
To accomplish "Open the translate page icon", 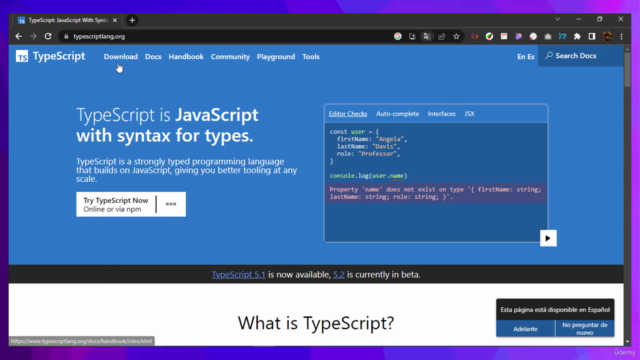I will [x=427, y=36].
